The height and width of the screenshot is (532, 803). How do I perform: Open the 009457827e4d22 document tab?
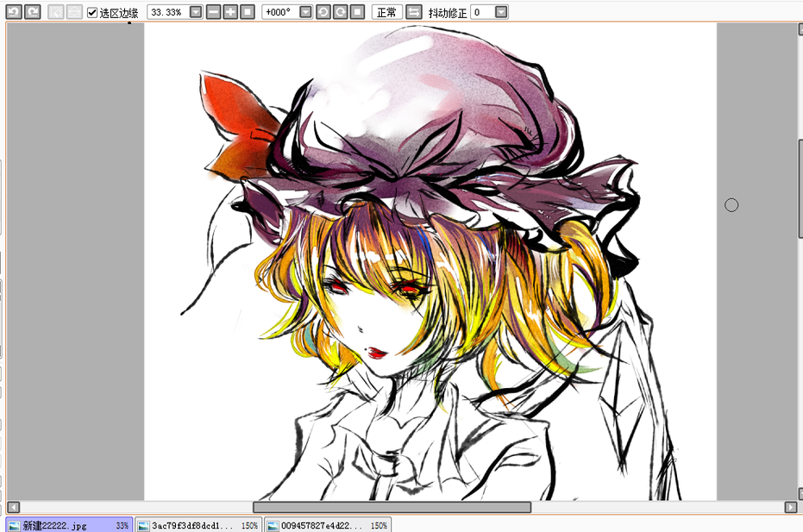[x=327, y=525]
